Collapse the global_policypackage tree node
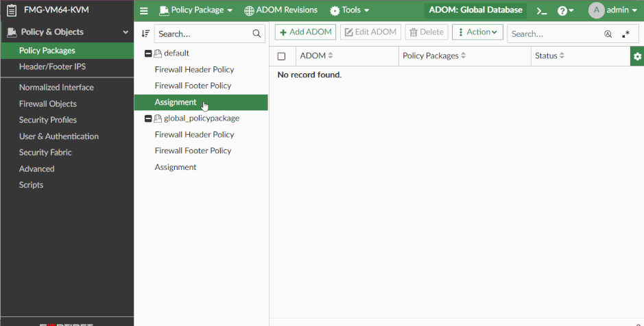The width and height of the screenshot is (644, 326). [x=148, y=118]
